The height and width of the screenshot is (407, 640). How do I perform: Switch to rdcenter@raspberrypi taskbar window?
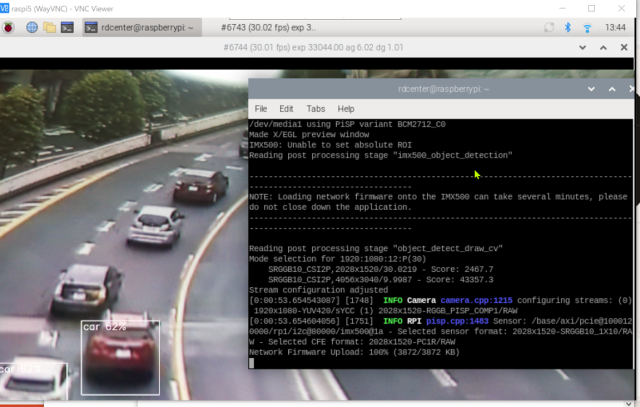click(x=142, y=27)
